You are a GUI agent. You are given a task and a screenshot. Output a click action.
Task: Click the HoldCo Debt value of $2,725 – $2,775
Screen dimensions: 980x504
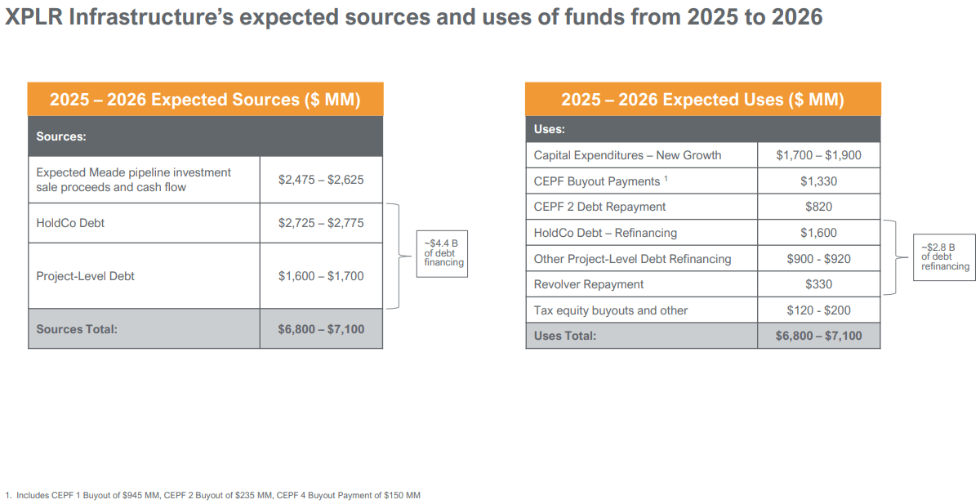pos(321,222)
